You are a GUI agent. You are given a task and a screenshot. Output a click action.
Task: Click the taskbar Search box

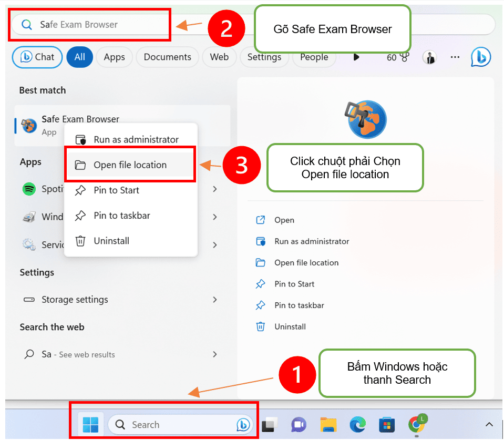[x=173, y=425]
